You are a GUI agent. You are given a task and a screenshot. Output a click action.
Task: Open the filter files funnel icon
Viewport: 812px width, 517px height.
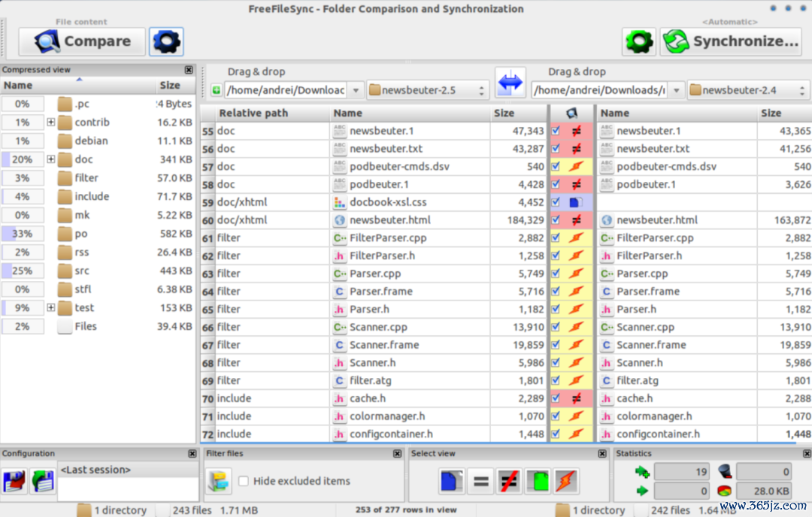point(219,481)
